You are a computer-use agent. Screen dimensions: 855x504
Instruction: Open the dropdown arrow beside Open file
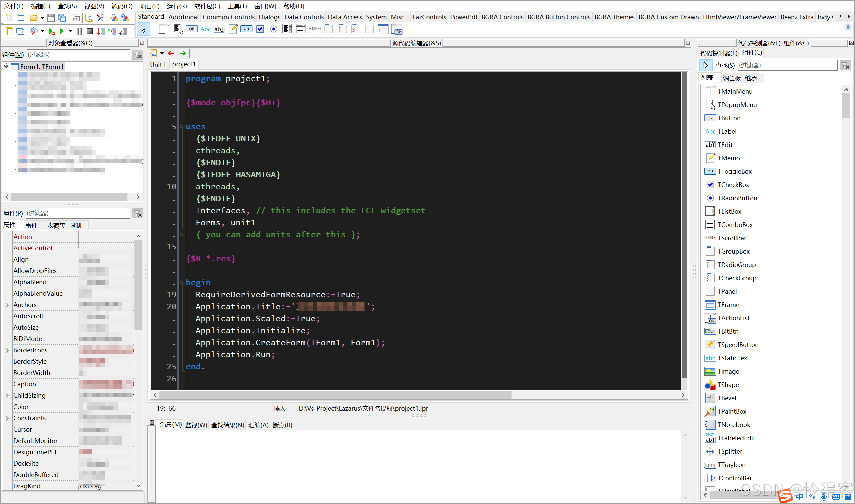(x=42, y=18)
